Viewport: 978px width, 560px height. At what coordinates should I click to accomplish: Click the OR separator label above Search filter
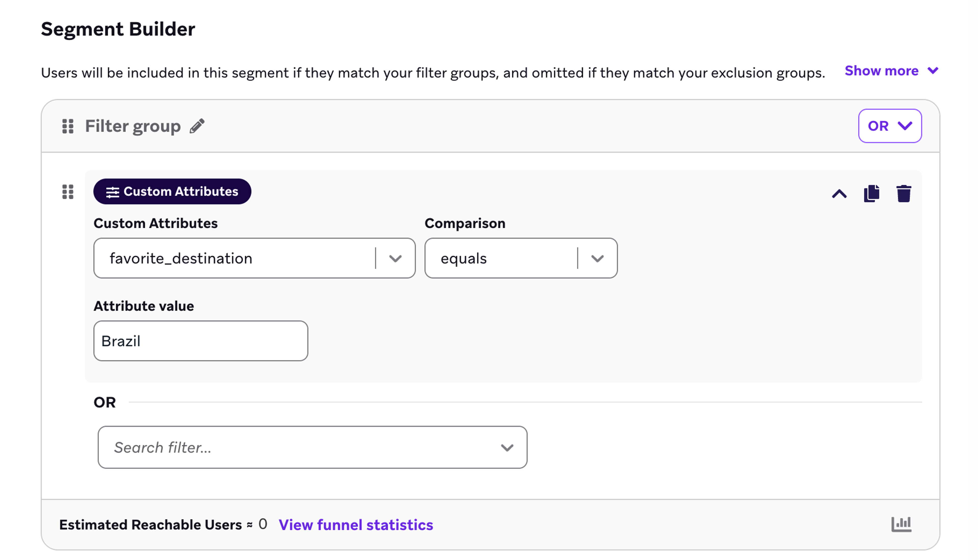click(x=105, y=402)
